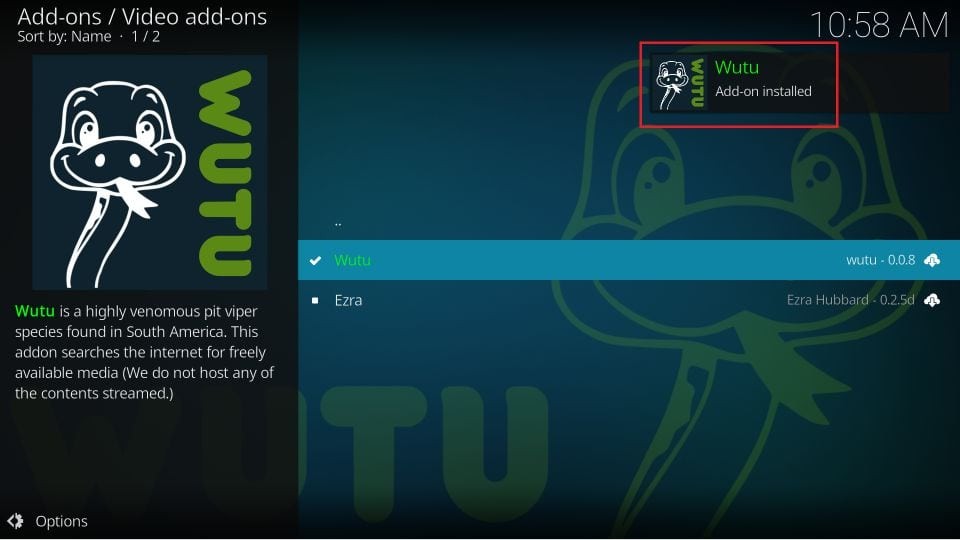Select the Ezra add-on entry
The image size is (960, 540).
point(629,300)
